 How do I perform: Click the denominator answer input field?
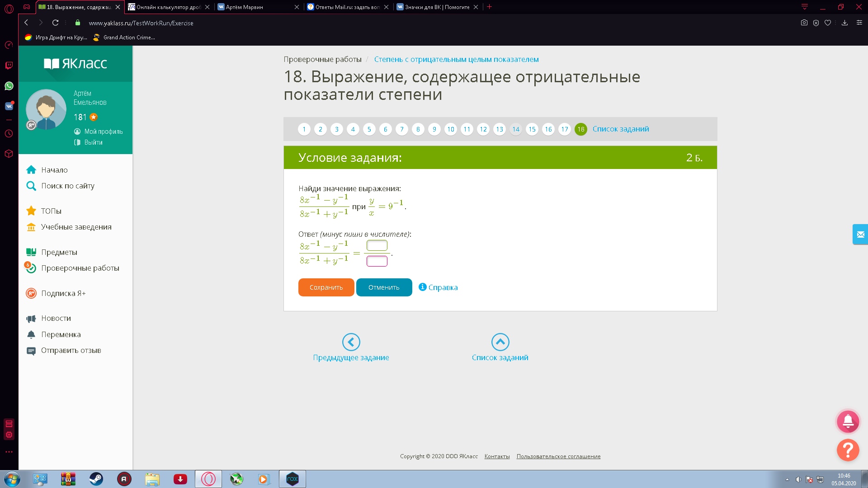[x=377, y=261]
